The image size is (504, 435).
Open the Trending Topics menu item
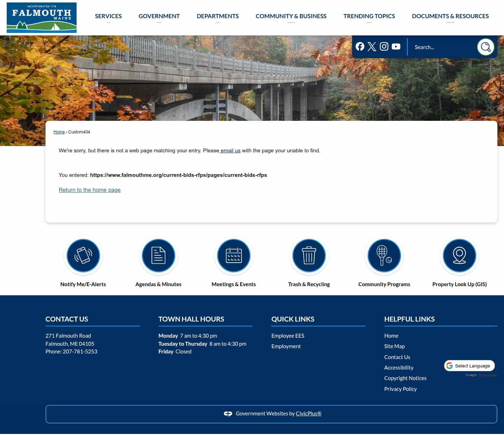(x=369, y=16)
